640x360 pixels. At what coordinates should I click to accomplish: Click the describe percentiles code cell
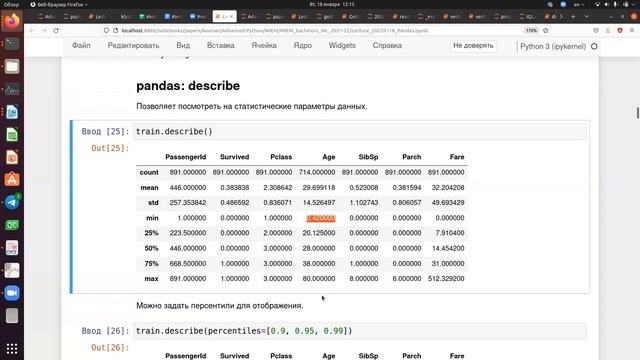coord(360,331)
